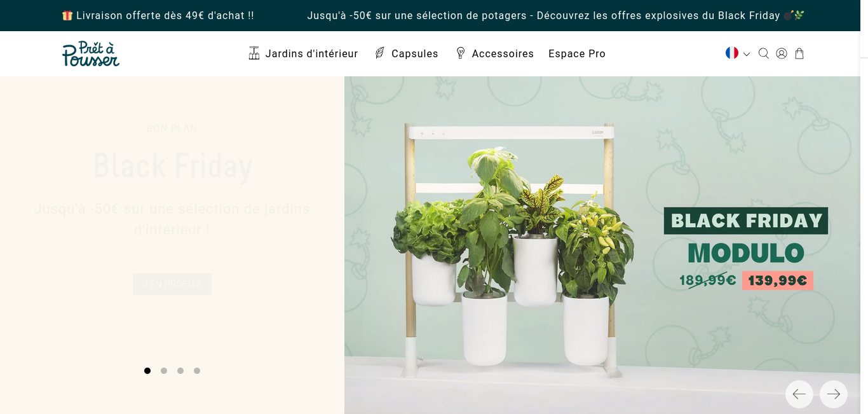Select the first carousel slide dot
868x414 pixels.
point(147,371)
